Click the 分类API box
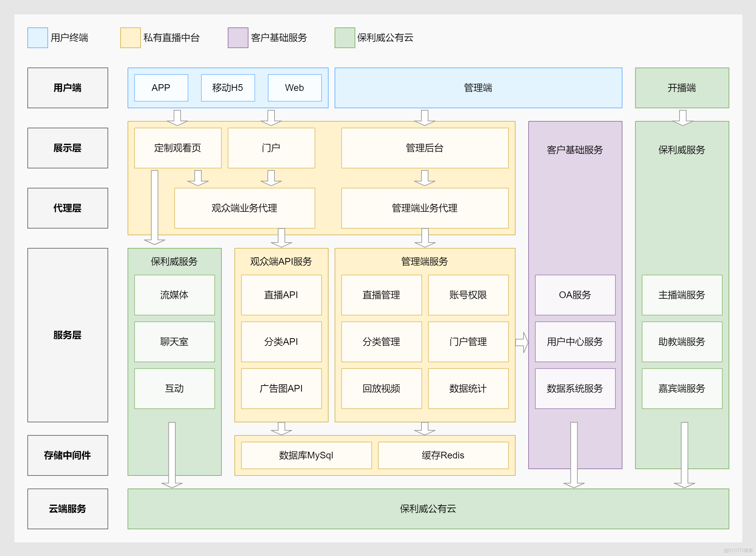The height and width of the screenshot is (556, 756). (281, 342)
